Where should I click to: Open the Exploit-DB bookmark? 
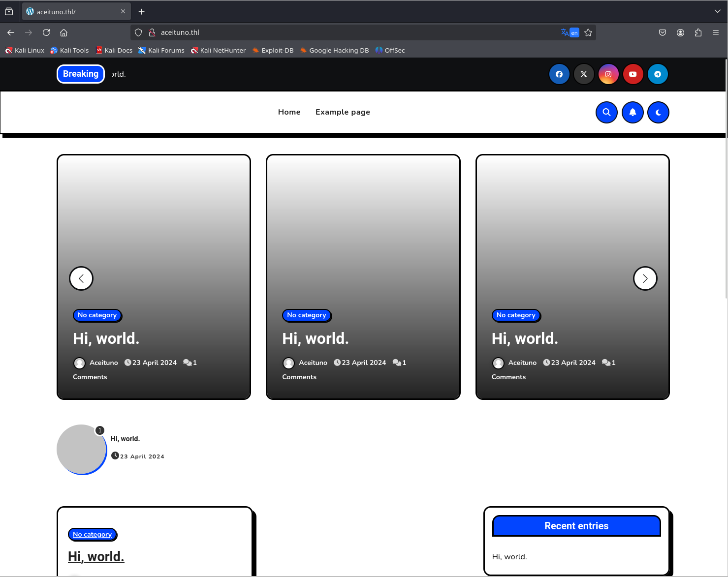[273, 50]
